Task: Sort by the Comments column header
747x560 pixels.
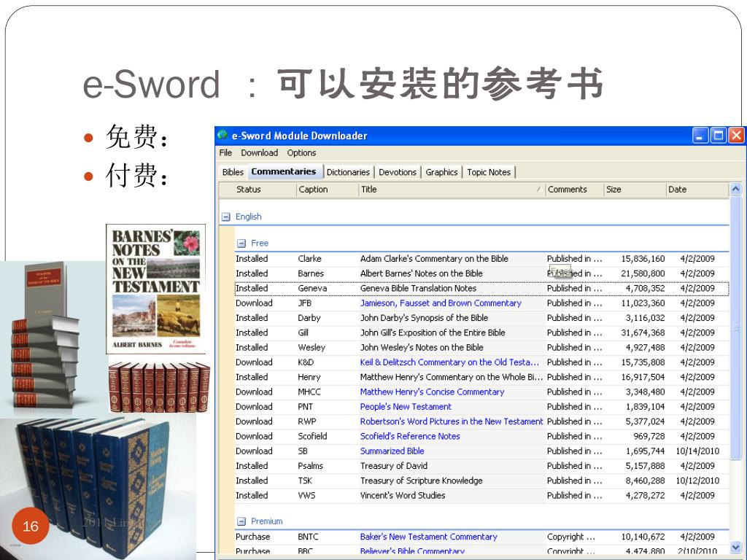Action: pyautogui.click(x=575, y=190)
